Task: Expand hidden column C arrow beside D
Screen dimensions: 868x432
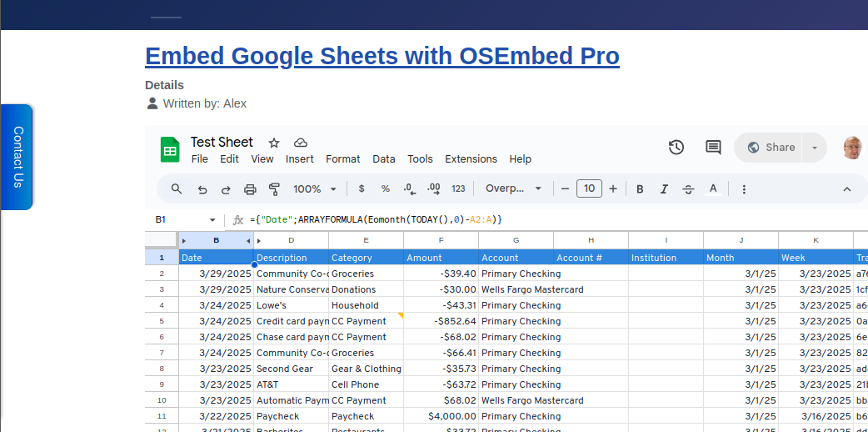Action: 258,241
